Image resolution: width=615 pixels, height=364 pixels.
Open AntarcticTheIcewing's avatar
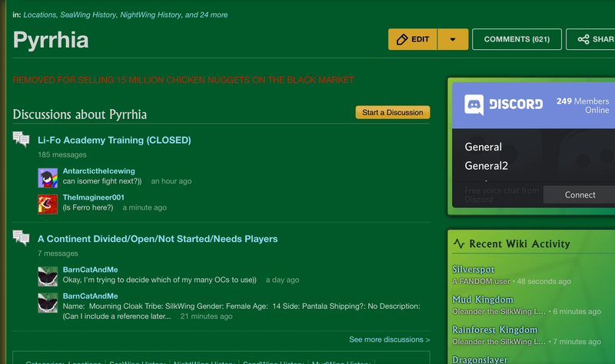click(x=48, y=177)
